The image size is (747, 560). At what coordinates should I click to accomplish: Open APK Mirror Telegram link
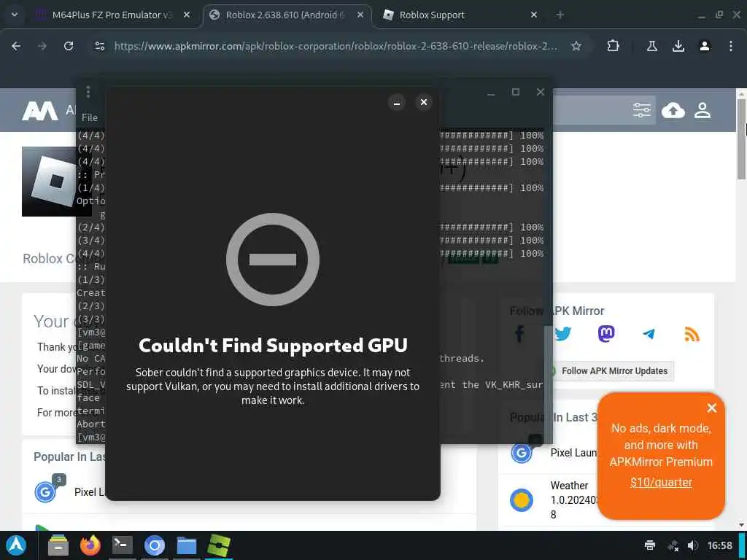click(649, 334)
